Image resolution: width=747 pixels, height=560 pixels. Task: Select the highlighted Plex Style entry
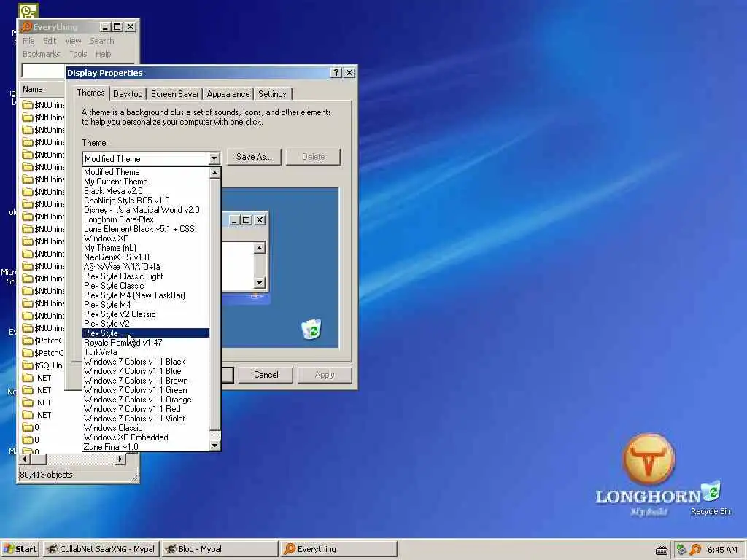coord(146,332)
